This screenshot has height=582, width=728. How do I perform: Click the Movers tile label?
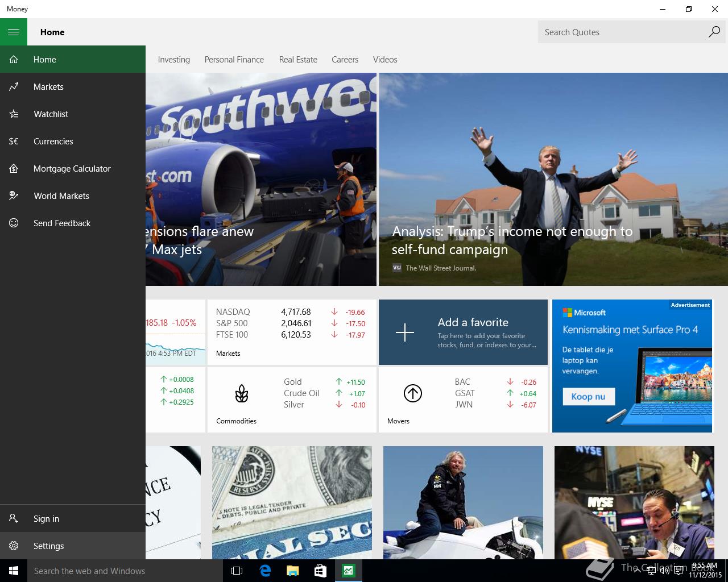(x=398, y=421)
